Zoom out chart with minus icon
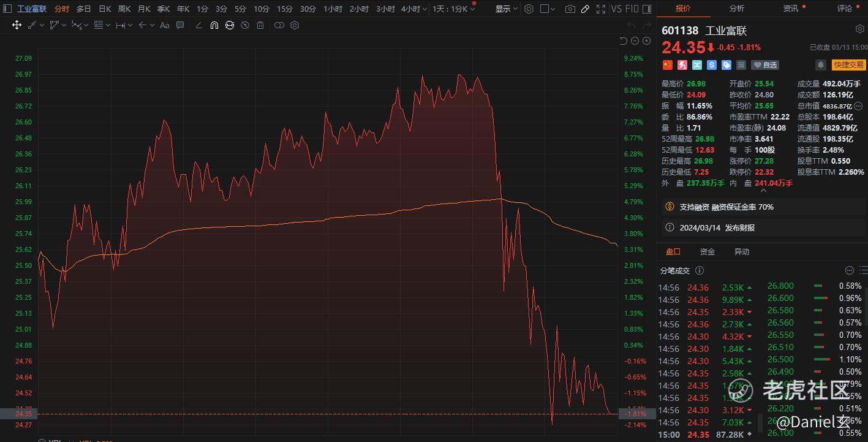 (635, 40)
